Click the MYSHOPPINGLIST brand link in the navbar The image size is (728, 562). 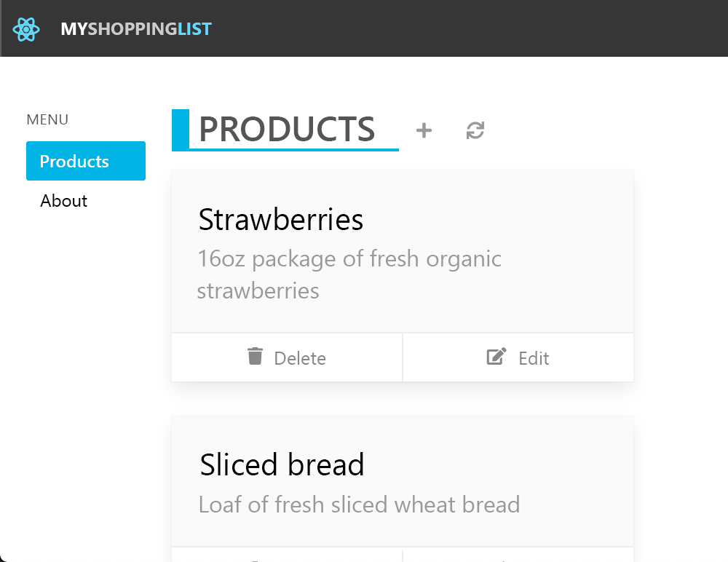(x=136, y=29)
